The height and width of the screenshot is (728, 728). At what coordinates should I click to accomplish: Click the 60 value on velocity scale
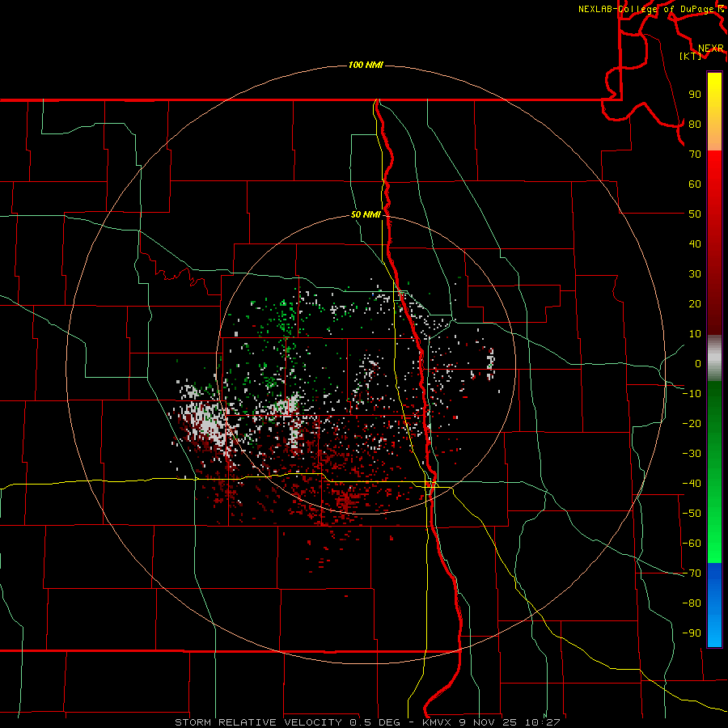click(695, 184)
